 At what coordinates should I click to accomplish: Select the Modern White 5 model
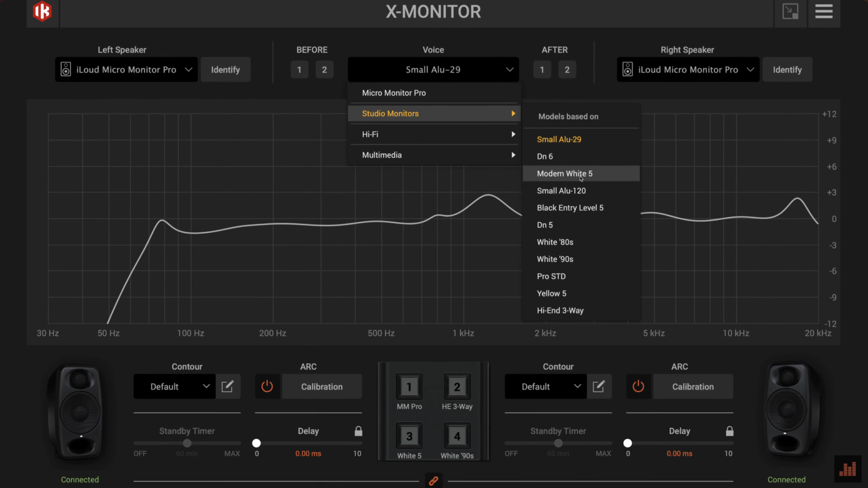click(x=581, y=174)
